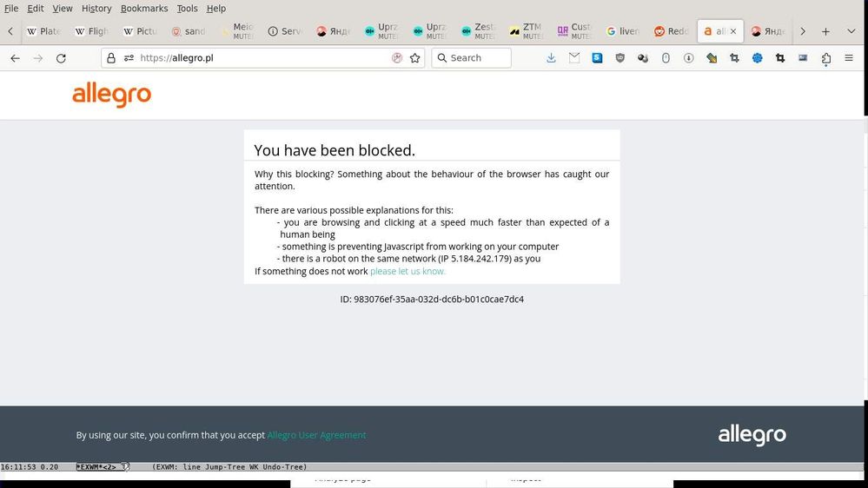Open the Downloads panel
This screenshot has height=488, width=868.
click(x=551, y=57)
